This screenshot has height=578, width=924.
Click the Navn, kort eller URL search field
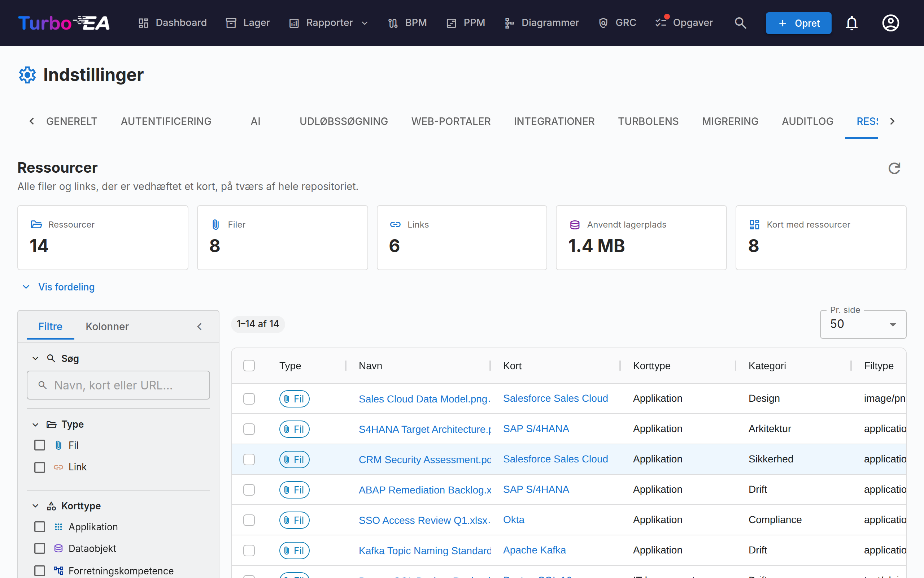pos(118,385)
